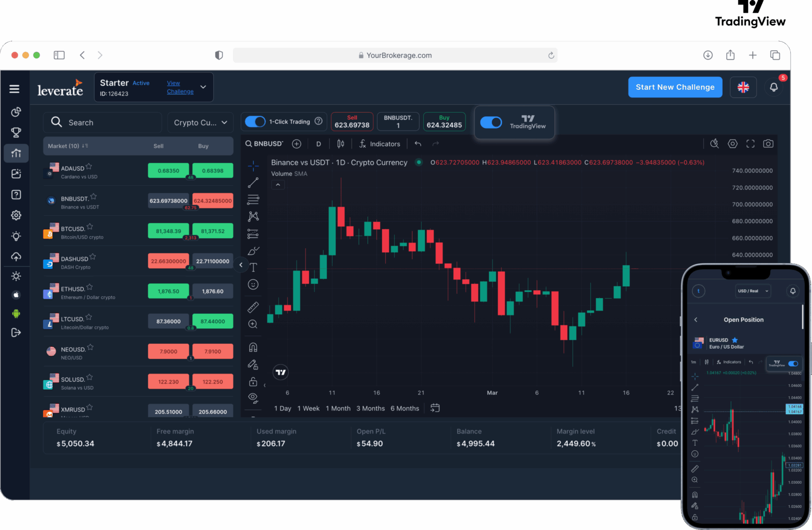Select the text tool in chart toolbar
Viewport: 812px width, 530px height.
click(253, 268)
